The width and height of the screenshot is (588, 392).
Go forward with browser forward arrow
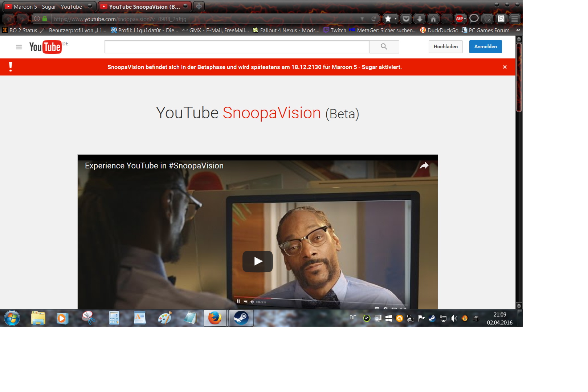point(22,19)
